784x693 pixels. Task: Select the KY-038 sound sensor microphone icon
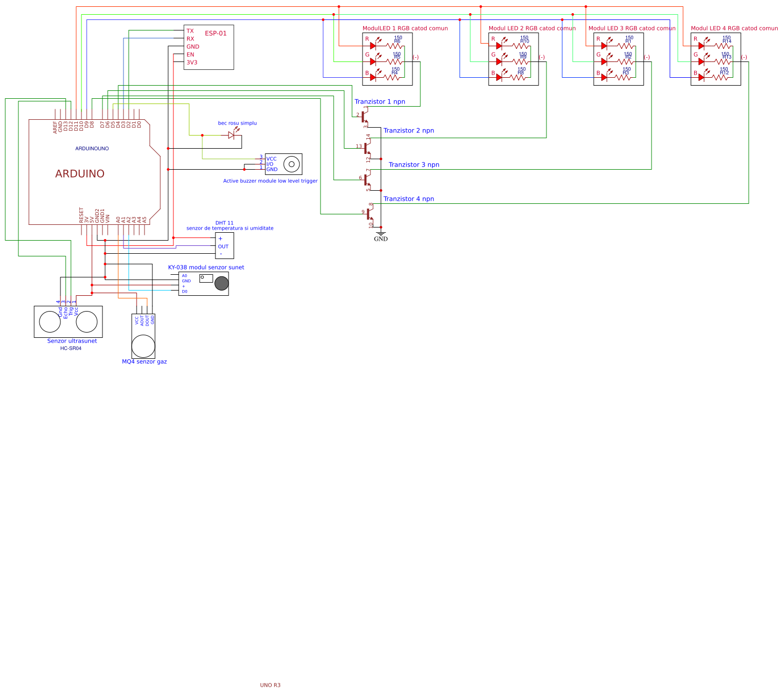click(222, 283)
